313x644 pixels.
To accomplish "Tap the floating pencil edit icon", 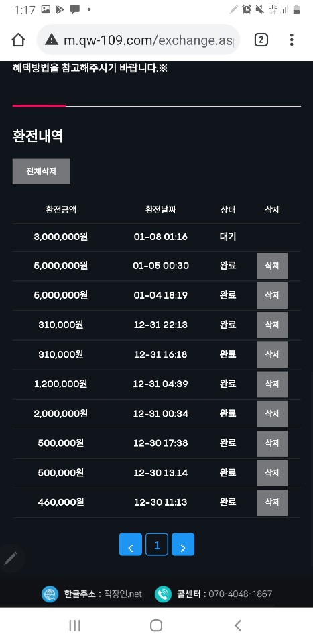I will pos(11,558).
